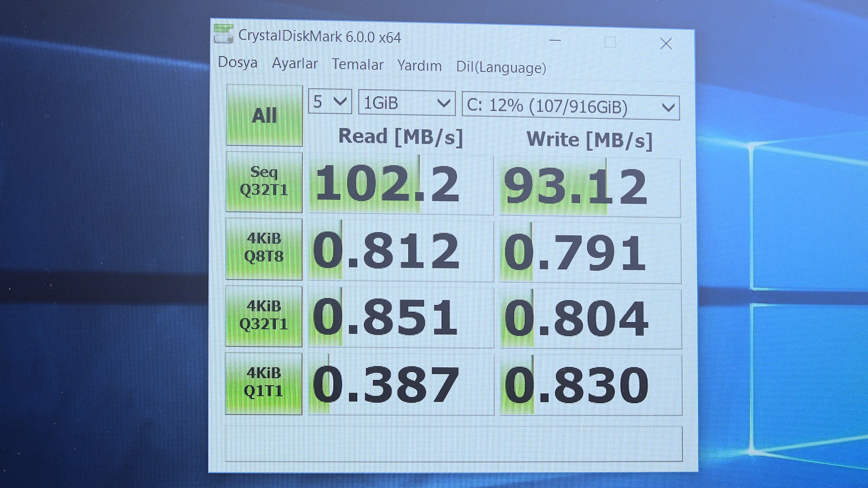This screenshot has height=488, width=868.
Task: Expand the drive selector C: 12% dropdown
Action: pyautogui.click(x=571, y=107)
